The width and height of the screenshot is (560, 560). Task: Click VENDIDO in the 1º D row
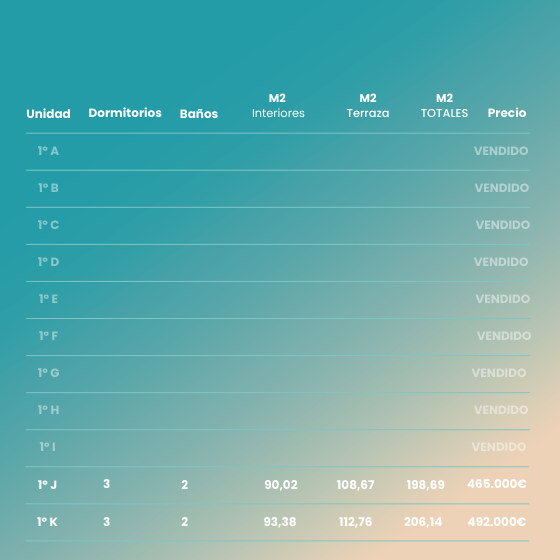tap(501, 262)
